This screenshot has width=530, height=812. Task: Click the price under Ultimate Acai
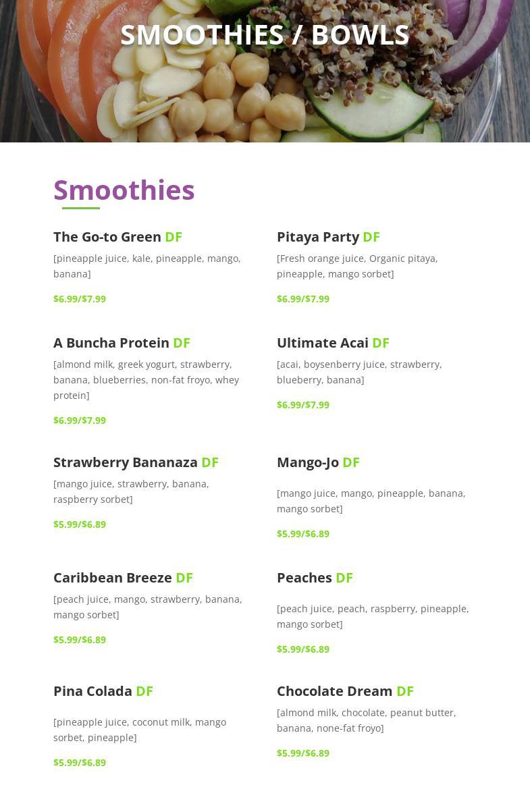point(303,405)
